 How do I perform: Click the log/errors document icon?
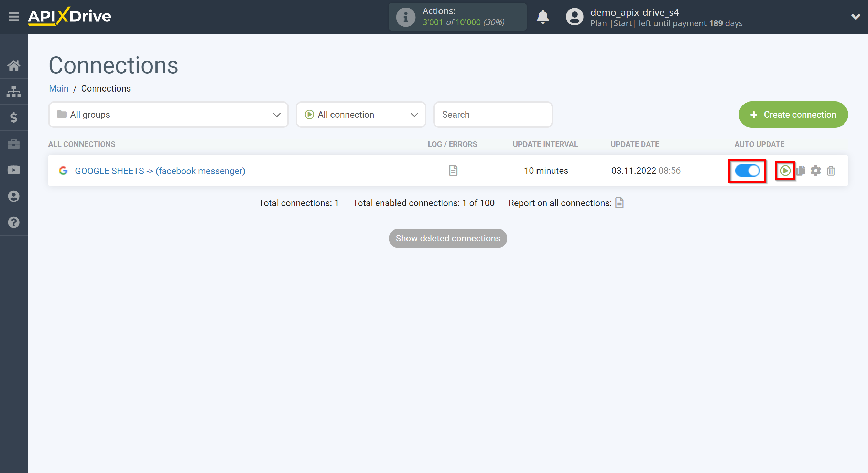(x=452, y=170)
